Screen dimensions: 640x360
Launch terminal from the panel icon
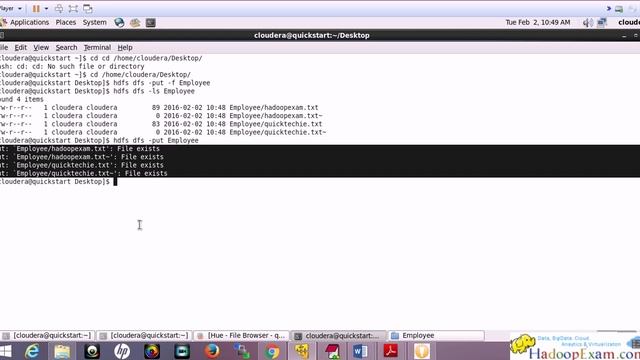(151, 22)
